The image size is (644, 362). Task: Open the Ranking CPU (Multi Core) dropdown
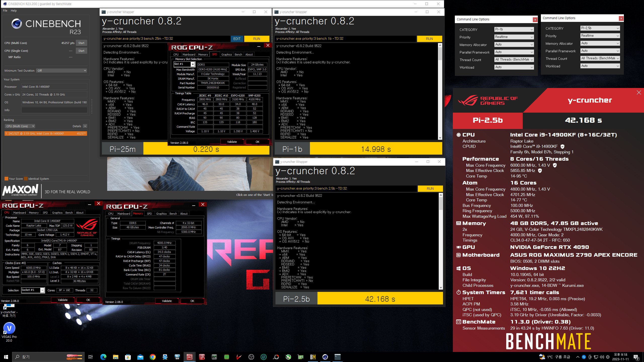point(20,126)
